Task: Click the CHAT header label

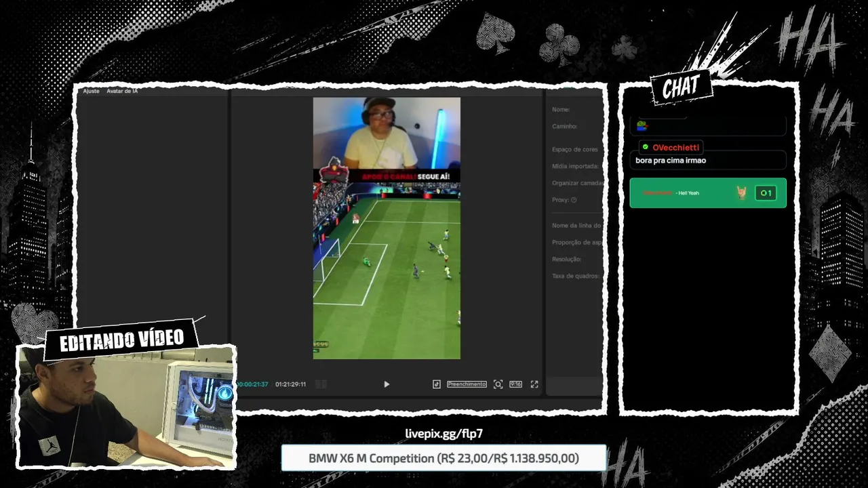Action: tap(681, 87)
